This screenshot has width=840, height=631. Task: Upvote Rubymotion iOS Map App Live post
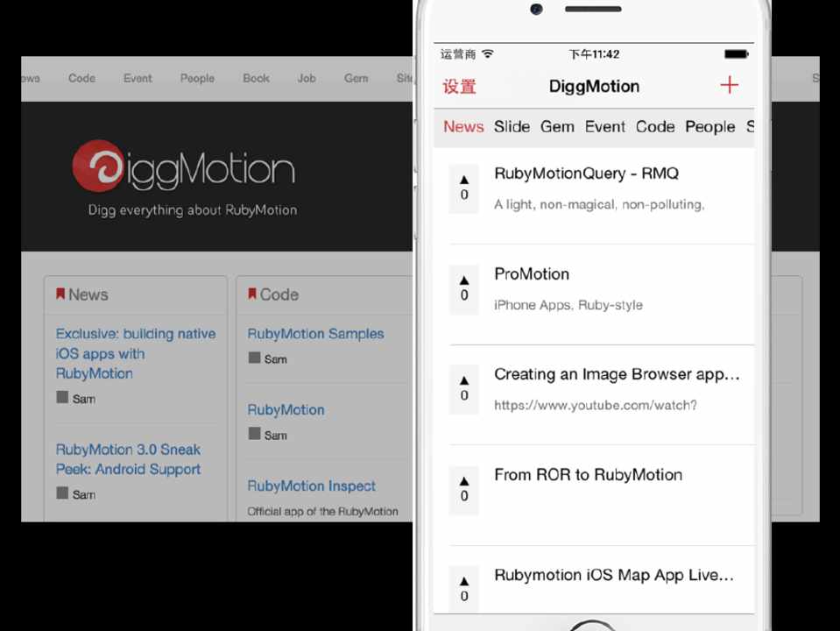[x=464, y=588]
